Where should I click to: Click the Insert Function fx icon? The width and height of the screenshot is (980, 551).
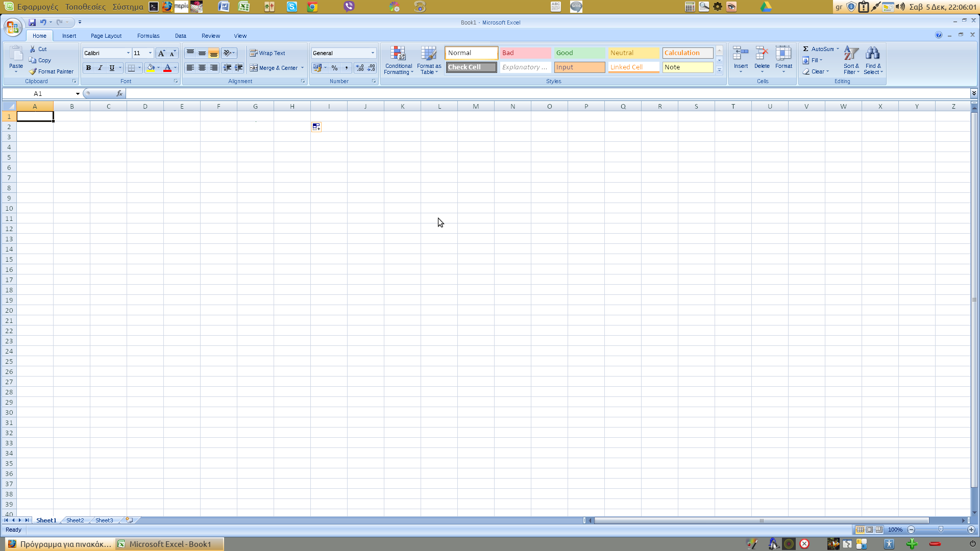pyautogui.click(x=119, y=93)
